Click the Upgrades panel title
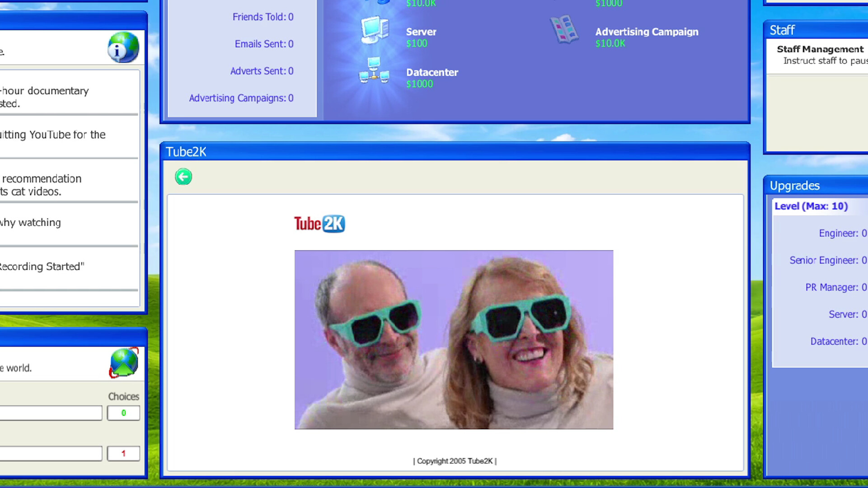 tap(794, 186)
